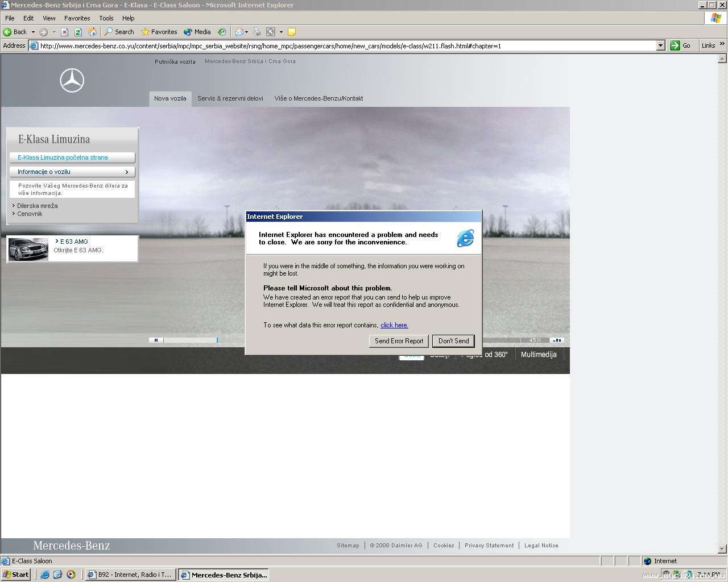Click the address bar URL field
728x582 pixels.
coord(347,46)
